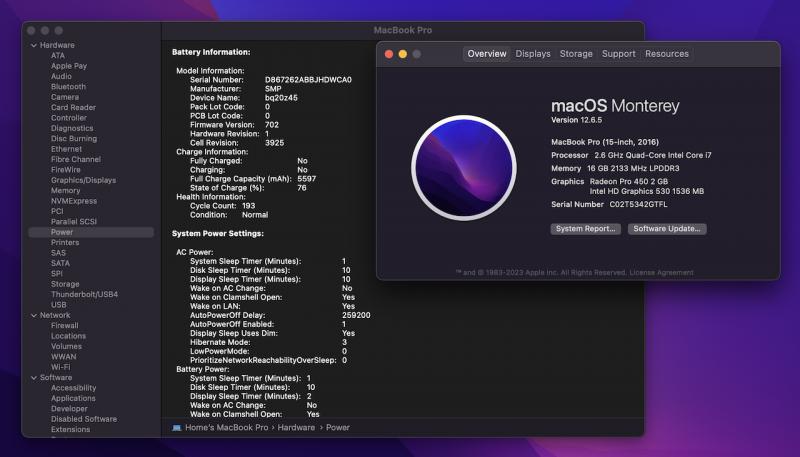800x457 pixels.
Task: Select Hardware in the bottom path bar
Action: point(296,427)
